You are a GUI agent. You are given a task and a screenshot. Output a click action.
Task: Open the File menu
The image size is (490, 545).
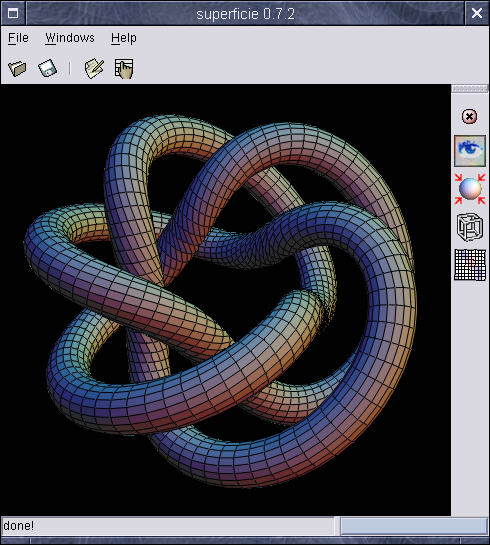[18, 38]
